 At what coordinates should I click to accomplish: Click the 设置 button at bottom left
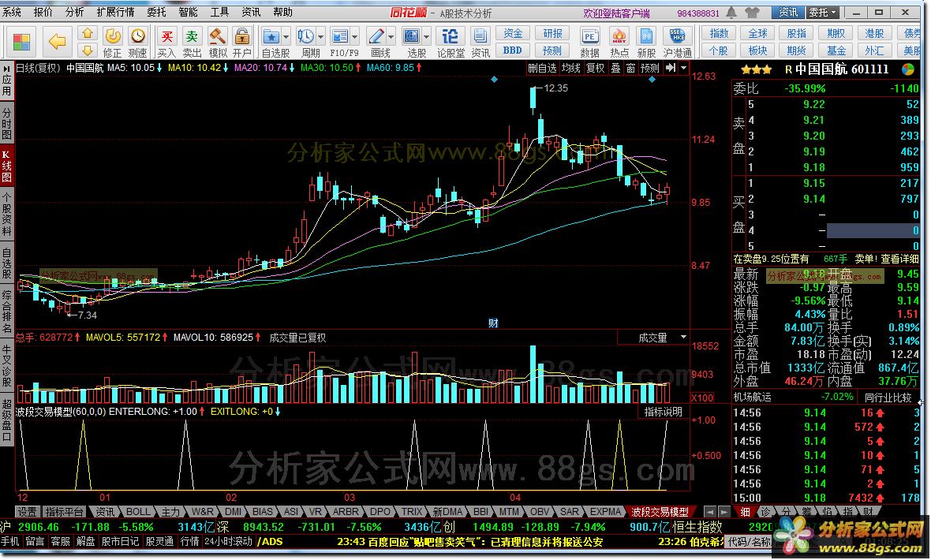(x=26, y=512)
